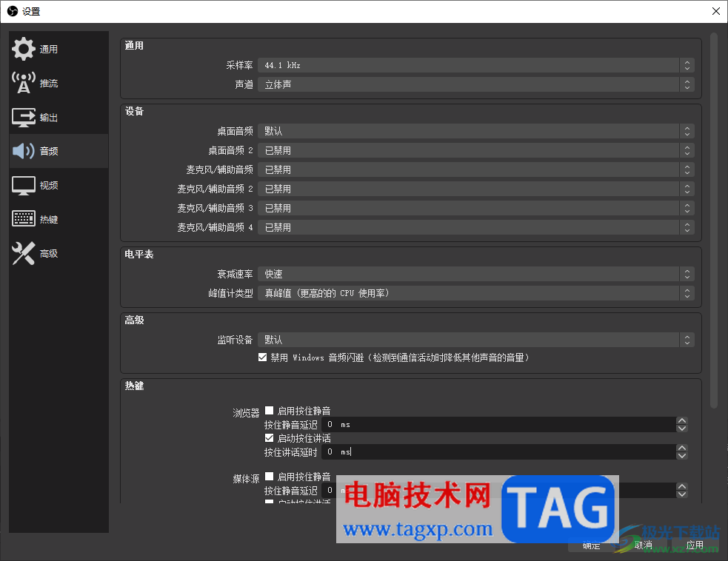
Task: Expand the peak meter type dropdown
Action: point(476,293)
